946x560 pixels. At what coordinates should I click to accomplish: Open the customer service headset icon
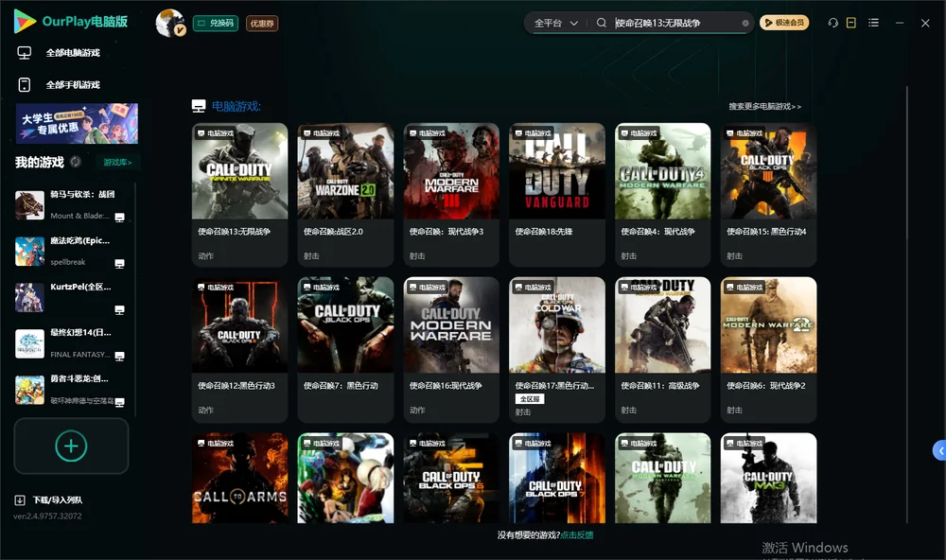(832, 23)
